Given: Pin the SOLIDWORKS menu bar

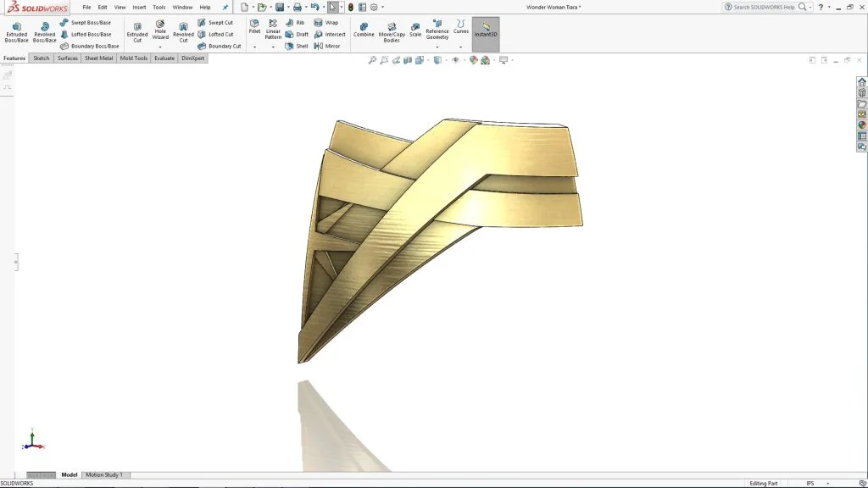Looking at the screenshot, I should [x=225, y=7].
